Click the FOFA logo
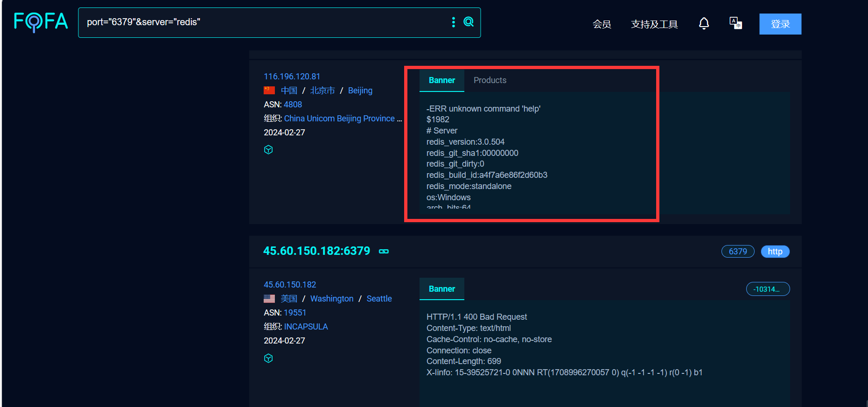The image size is (868, 407). pyautogui.click(x=41, y=21)
